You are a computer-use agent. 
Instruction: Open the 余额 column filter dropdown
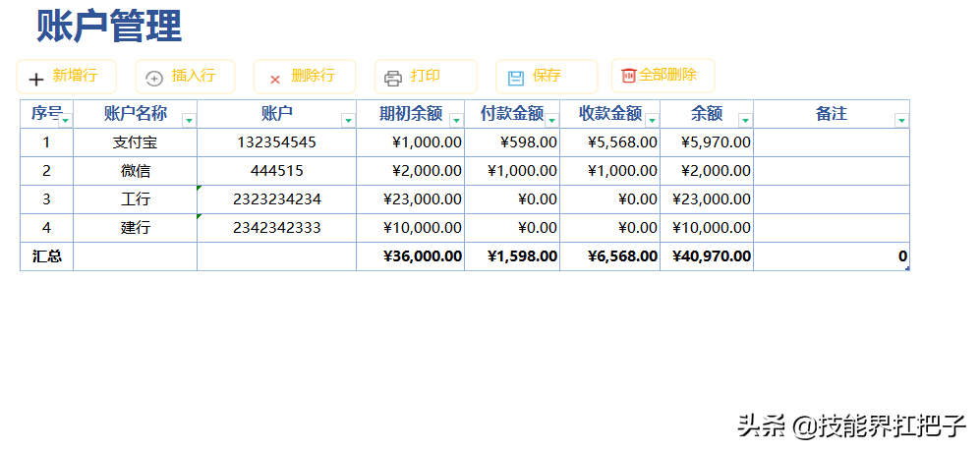(x=746, y=121)
